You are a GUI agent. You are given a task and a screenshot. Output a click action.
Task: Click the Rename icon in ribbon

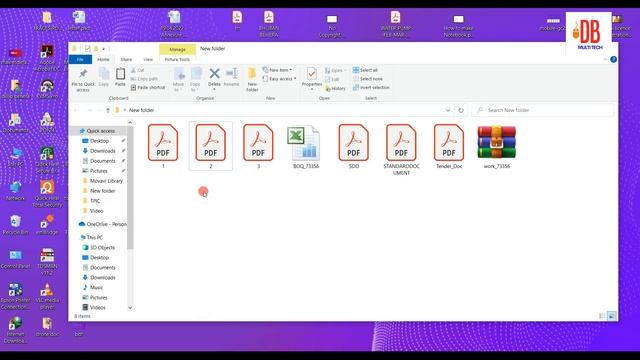click(231, 74)
